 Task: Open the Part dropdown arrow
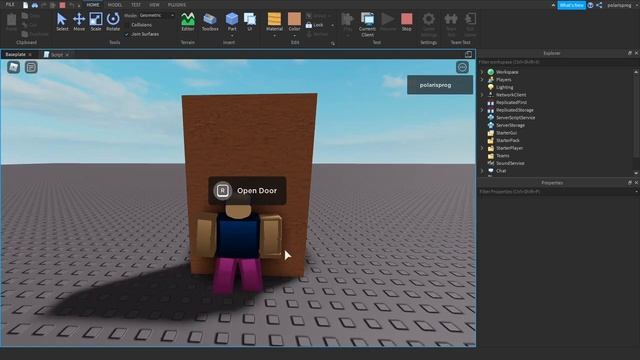pos(232,36)
